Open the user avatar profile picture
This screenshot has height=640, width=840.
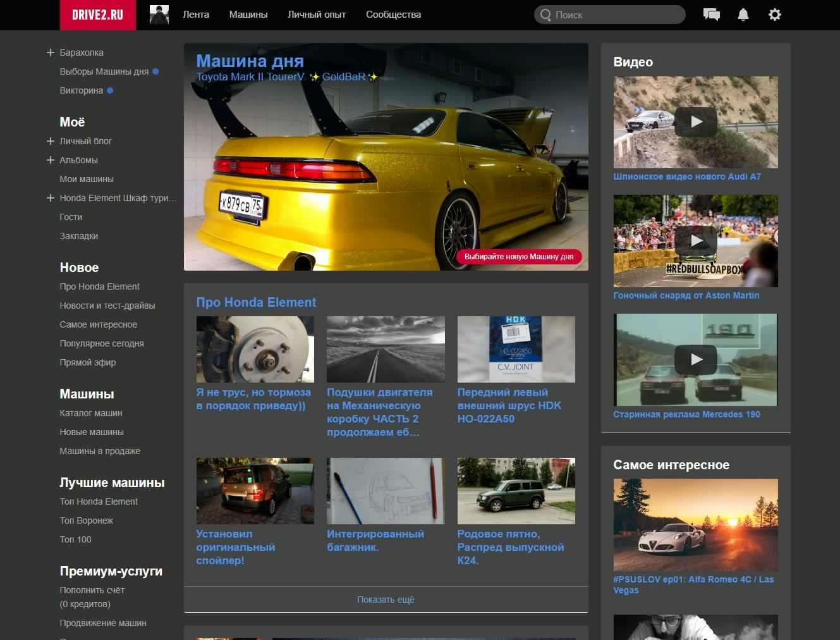click(159, 15)
